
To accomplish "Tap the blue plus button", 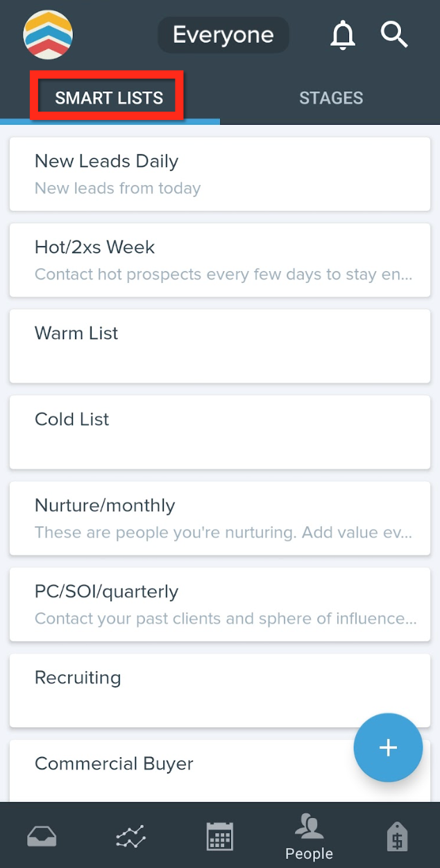I will pyautogui.click(x=388, y=747).
